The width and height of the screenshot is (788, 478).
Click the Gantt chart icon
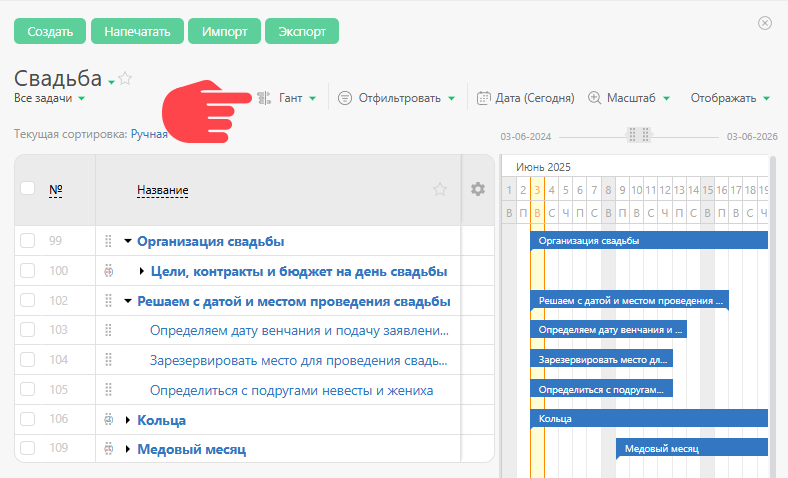click(x=264, y=98)
